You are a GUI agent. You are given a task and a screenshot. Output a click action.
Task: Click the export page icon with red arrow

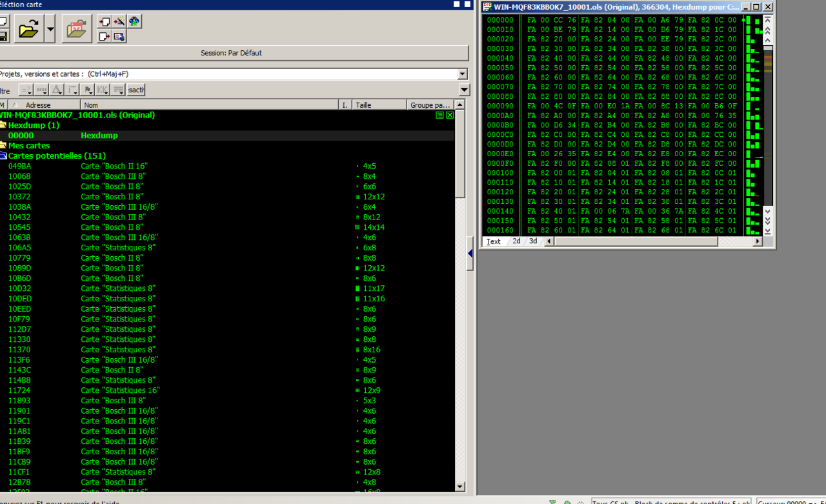[105, 36]
